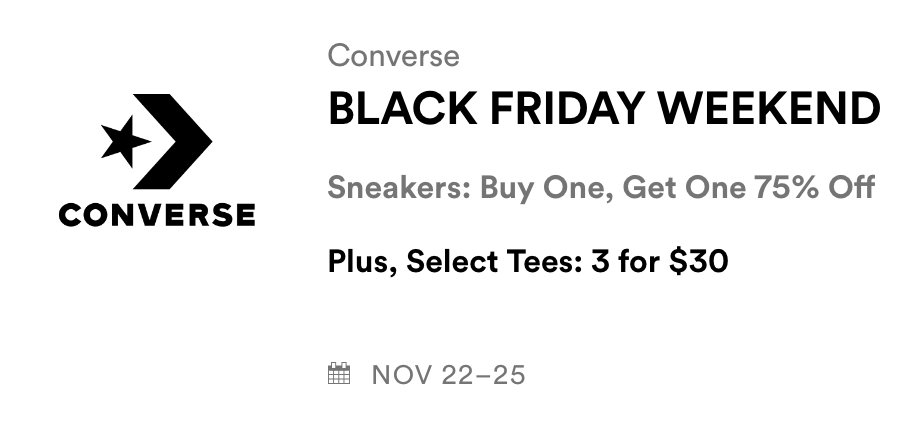
Task: Select the bold CONVERSE wordmark under logo
Action: point(157,214)
